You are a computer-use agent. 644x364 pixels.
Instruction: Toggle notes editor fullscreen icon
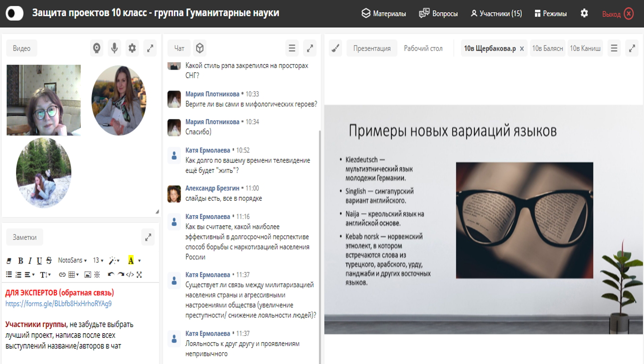139,274
